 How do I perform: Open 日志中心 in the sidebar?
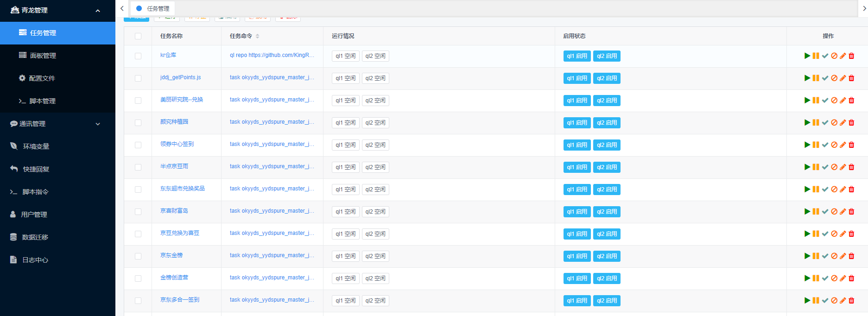pyautogui.click(x=57, y=260)
